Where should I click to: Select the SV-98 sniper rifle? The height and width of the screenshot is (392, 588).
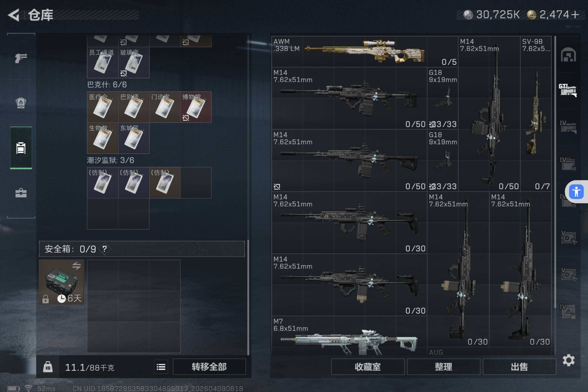point(536,114)
